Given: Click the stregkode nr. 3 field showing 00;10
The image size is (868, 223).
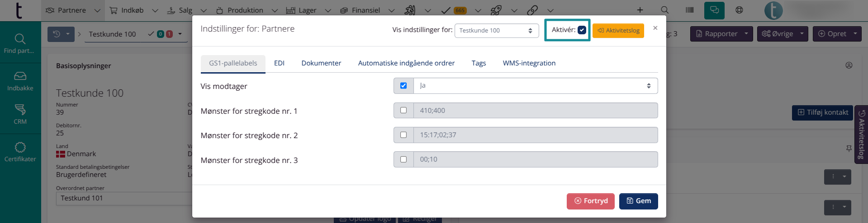Looking at the screenshot, I should [x=536, y=159].
